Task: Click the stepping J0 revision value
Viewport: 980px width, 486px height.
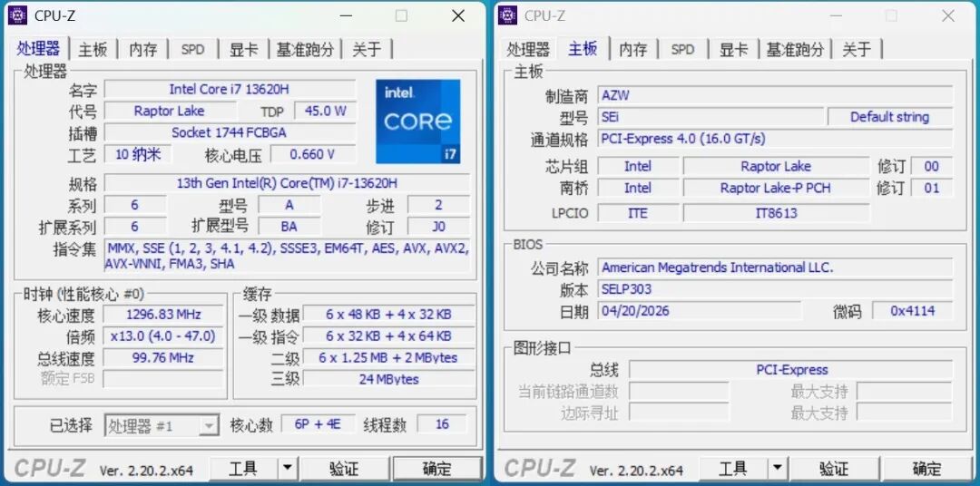Action: [439, 226]
